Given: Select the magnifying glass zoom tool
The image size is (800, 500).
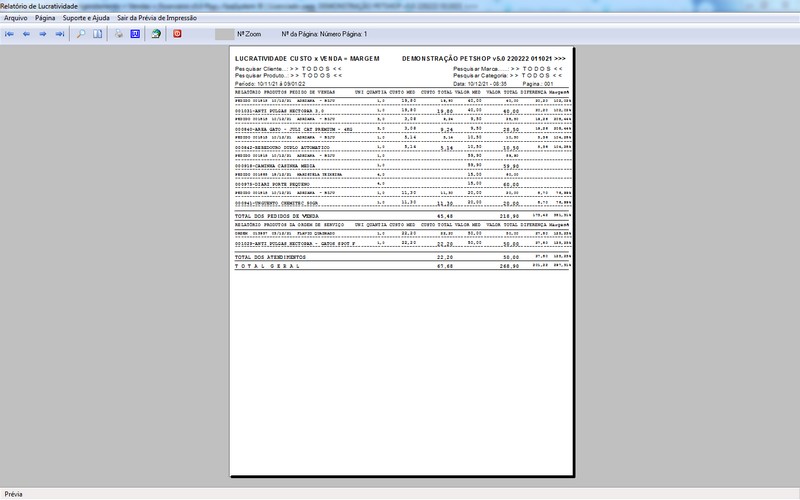Looking at the screenshot, I should 81,34.
